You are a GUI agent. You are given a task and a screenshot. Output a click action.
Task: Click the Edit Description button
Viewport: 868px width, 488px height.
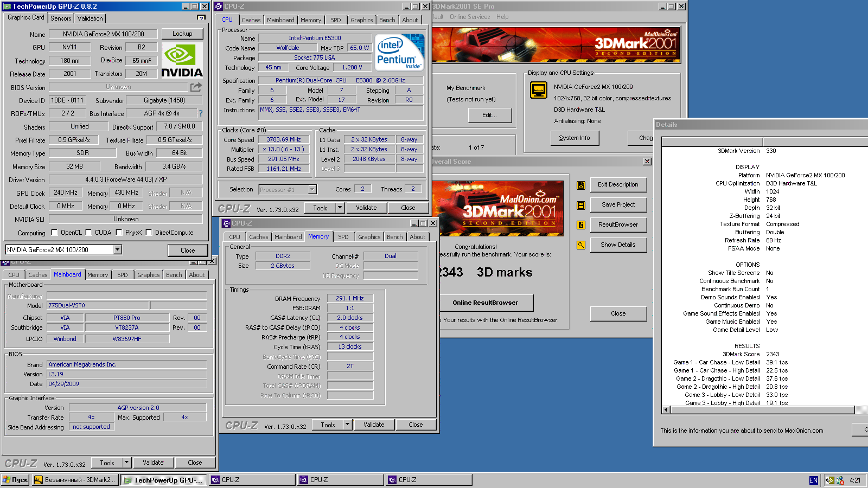coord(618,185)
